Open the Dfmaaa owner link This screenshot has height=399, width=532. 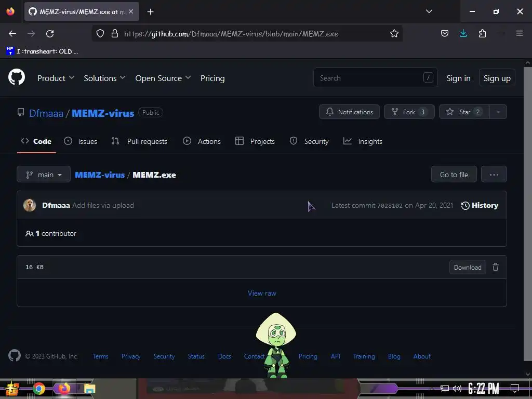click(46, 113)
